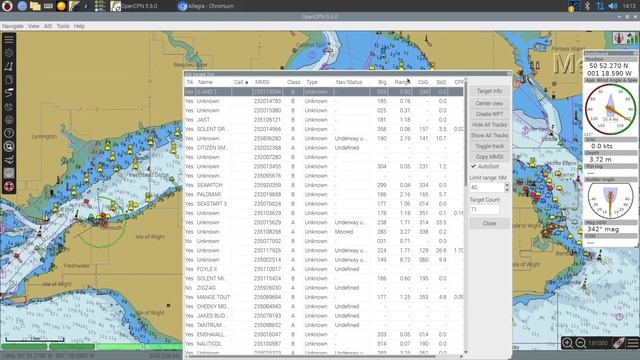This screenshot has width=640, height=360.
Task: Click Bluetooth icon in system tray
Action: (587, 6)
